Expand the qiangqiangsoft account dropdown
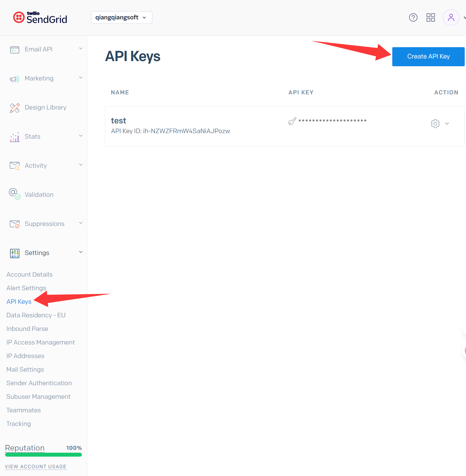The height and width of the screenshot is (476, 466). pyautogui.click(x=122, y=17)
